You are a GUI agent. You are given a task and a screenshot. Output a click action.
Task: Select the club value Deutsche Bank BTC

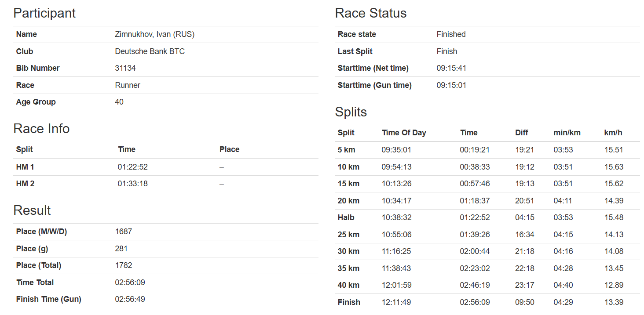150,51
